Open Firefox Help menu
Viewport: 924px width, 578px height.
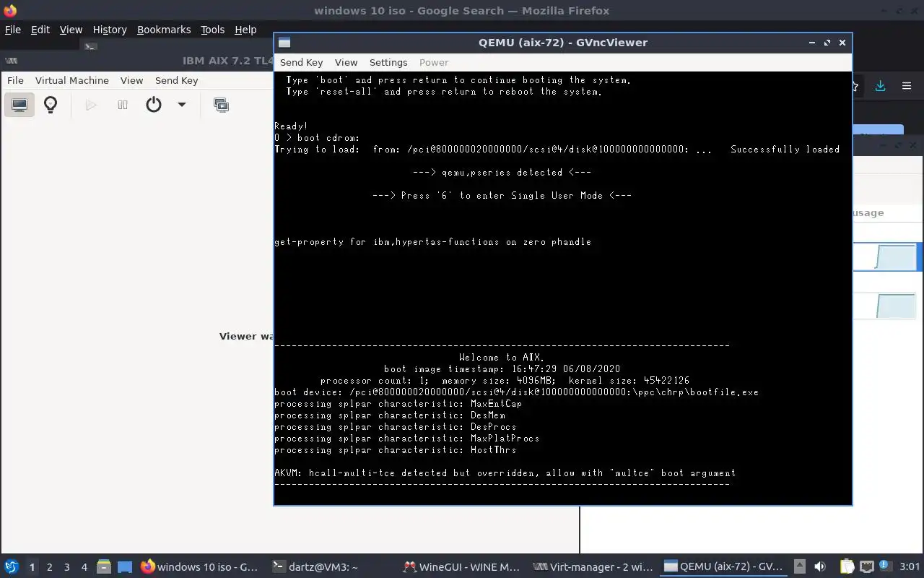(x=245, y=30)
